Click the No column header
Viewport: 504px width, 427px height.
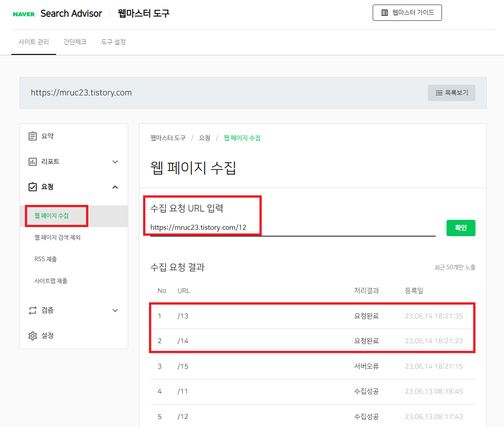pos(162,291)
